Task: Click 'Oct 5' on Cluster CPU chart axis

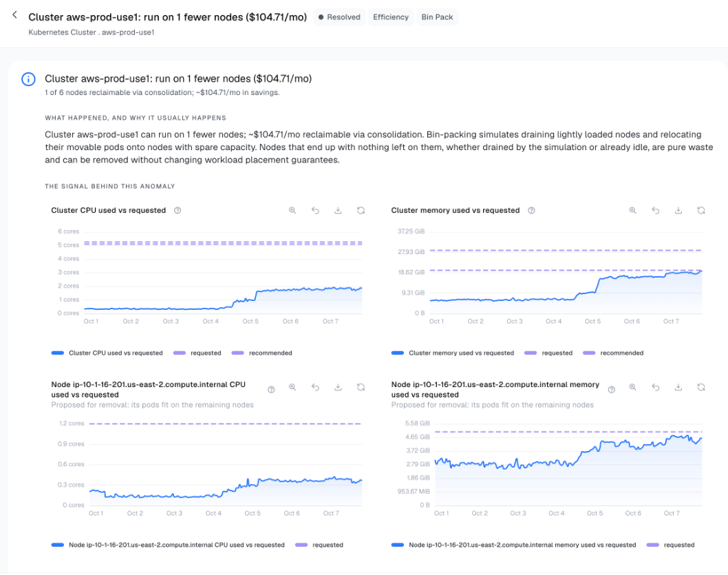Action: (x=250, y=322)
